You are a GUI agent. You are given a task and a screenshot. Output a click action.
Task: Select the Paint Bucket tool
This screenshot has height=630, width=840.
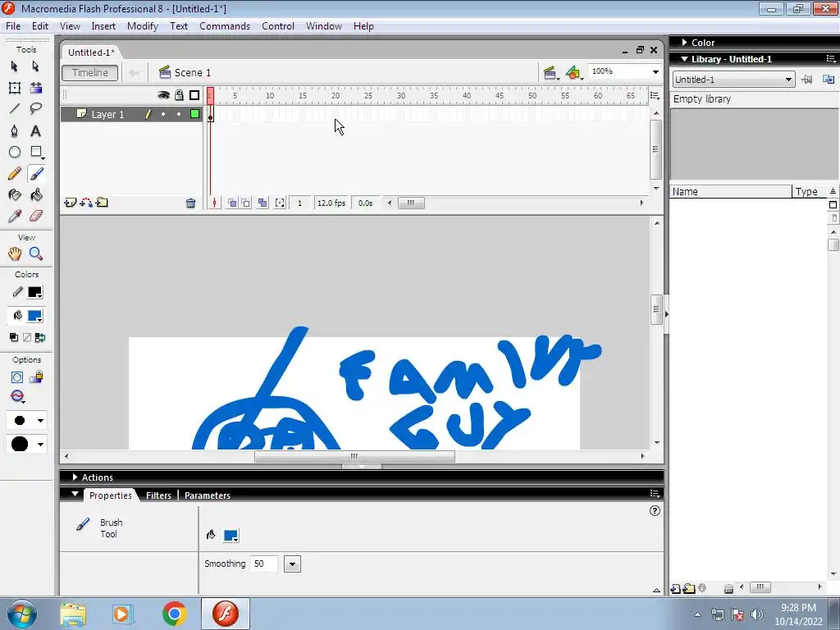point(36,195)
